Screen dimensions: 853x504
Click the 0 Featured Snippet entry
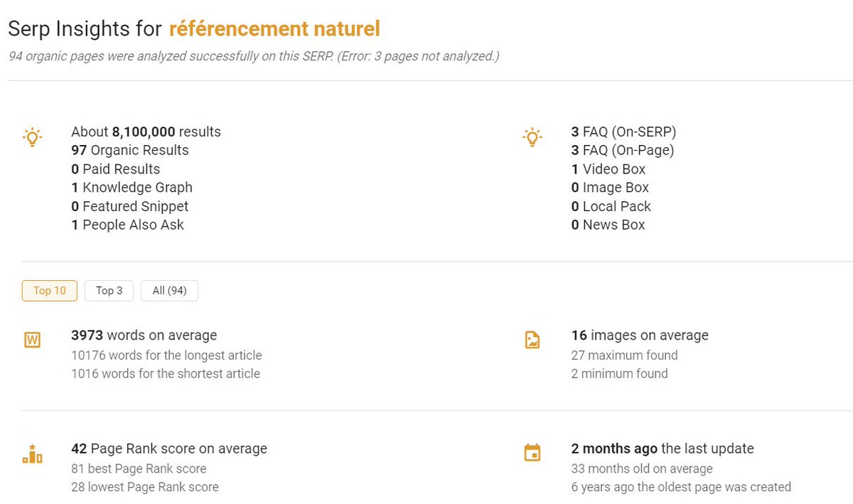tap(130, 206)
